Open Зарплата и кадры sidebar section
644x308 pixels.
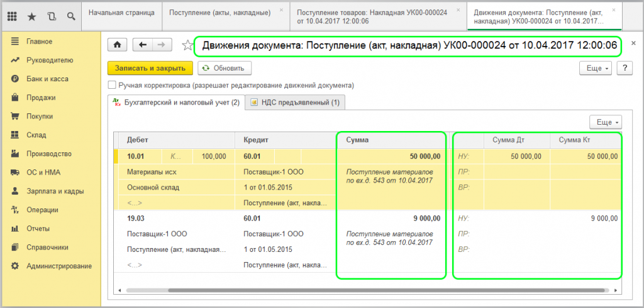pos(55,191)
